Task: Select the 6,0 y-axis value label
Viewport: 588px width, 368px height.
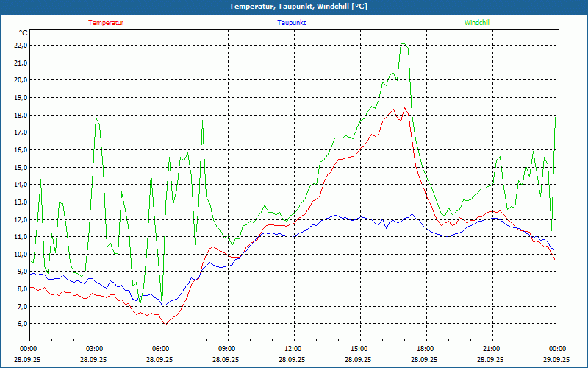Action: click(20, 324)
